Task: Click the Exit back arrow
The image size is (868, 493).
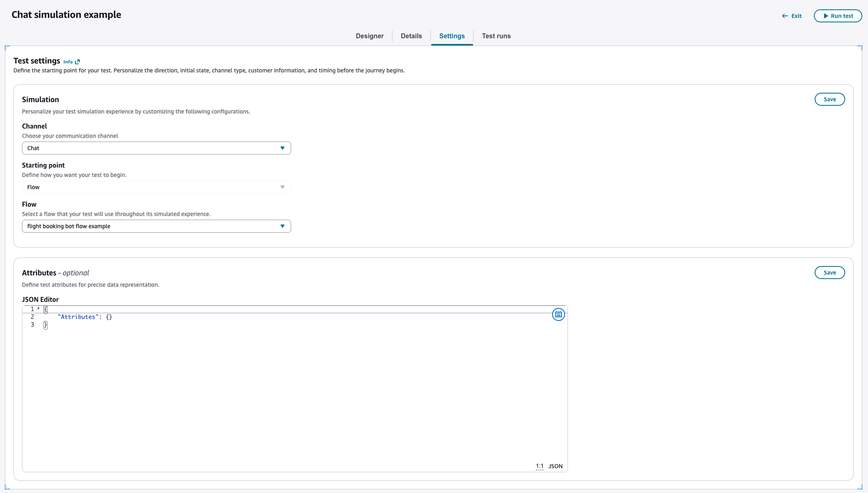Action: click(785, 16)
